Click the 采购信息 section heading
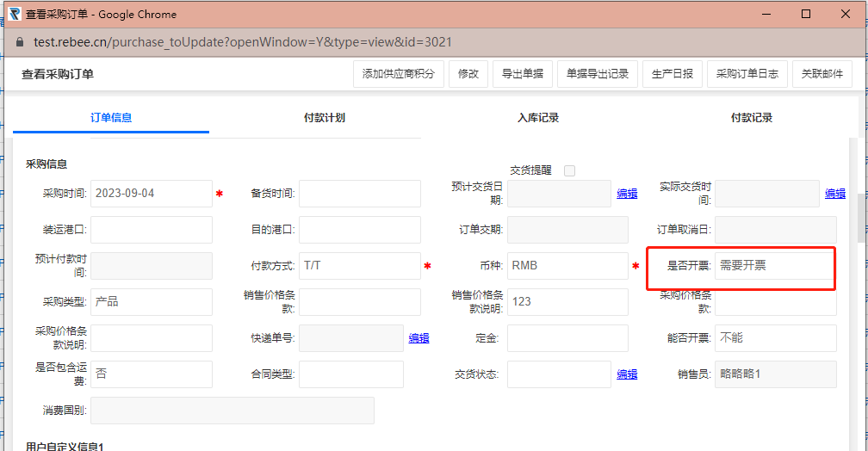This screenshot has width=868, height=451. coord(46,164)
